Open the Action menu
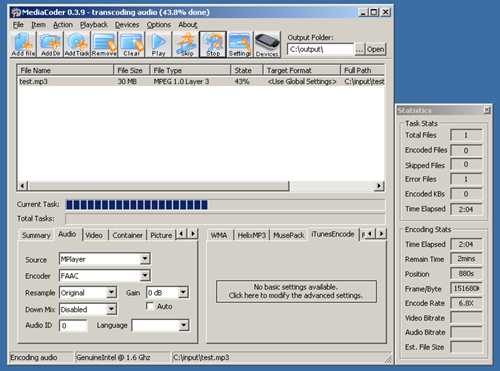Viewport: 500px width, 371px height. click(x=63, y=25)
